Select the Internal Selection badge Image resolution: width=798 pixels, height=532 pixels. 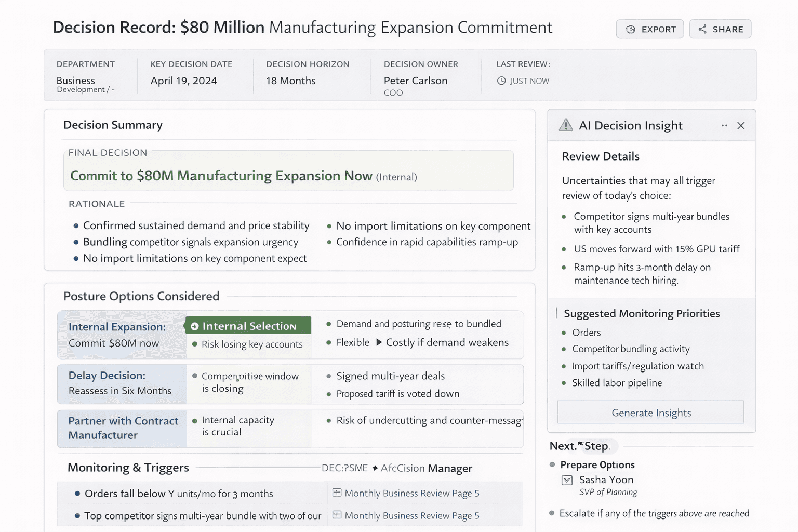[x=248, y=326]
